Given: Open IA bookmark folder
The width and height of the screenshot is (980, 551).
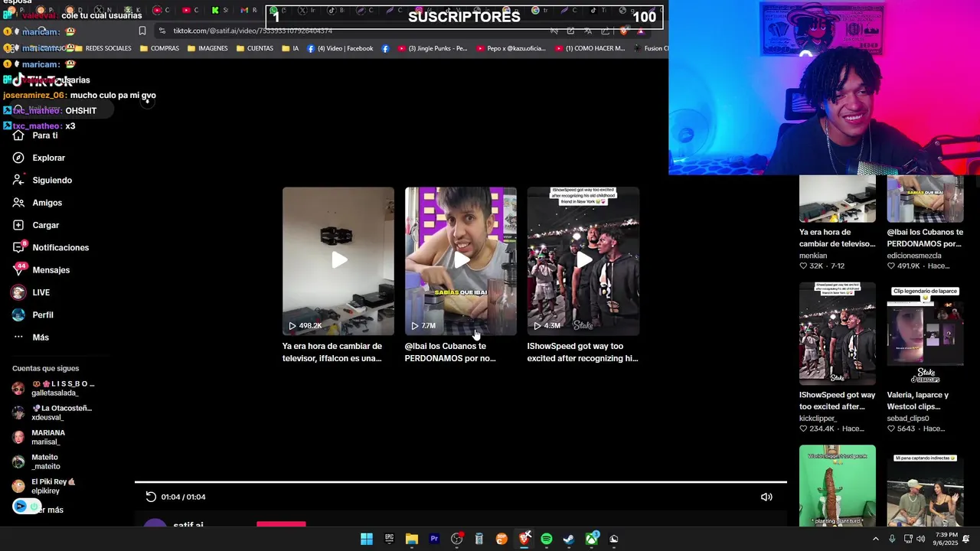Looking at the screenshot, I should pyautogui.click(x=290, y=48).
